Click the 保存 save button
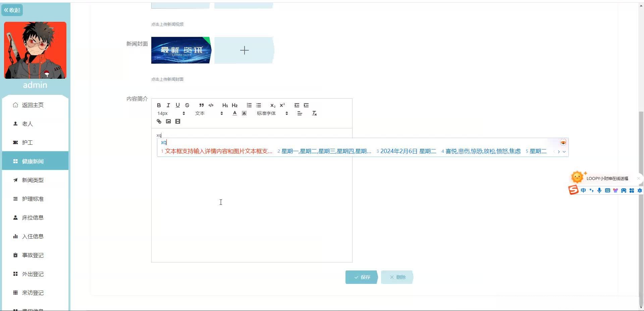 click(x=362, y=277)
